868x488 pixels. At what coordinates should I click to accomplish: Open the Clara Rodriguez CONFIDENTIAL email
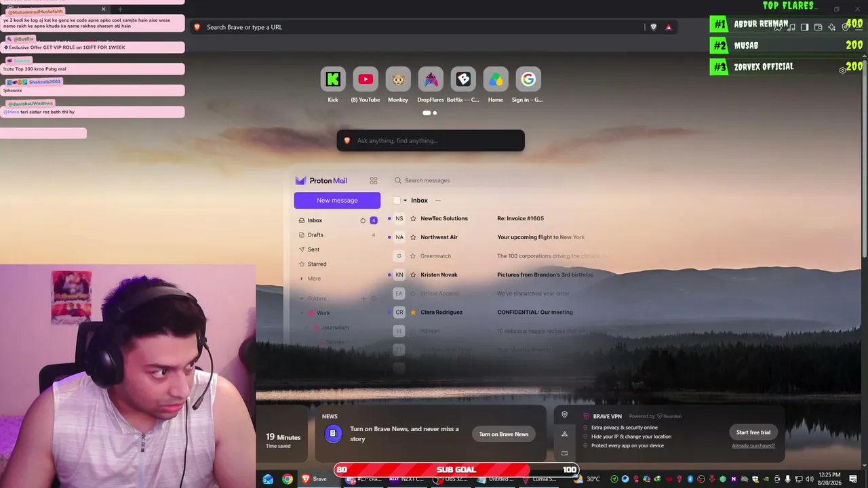(x=496, y=312)
